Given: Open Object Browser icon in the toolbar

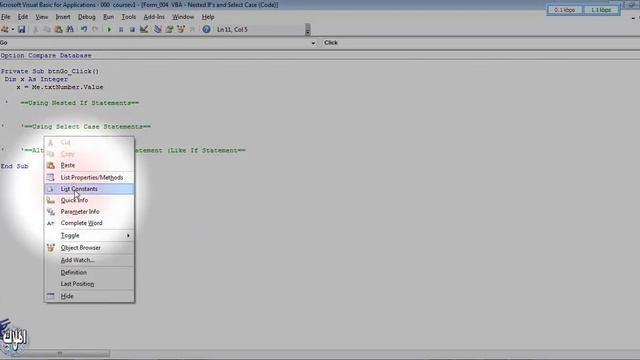Looking at the screenshot, I should click(180, 29).
